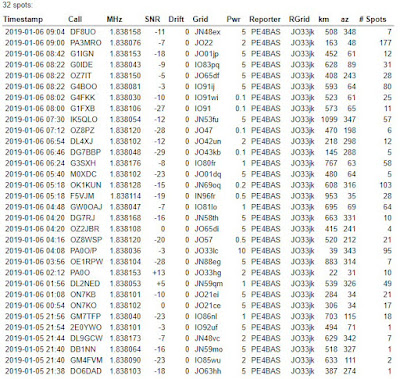
Task: Click callsign OZ8WSP
Action: pyautogui.click(x=86, y=240)
